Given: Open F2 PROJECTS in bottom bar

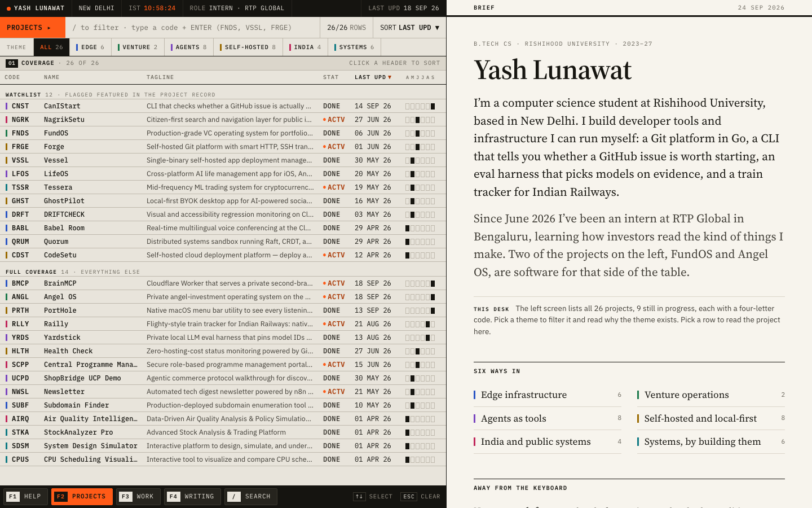Looking at the screenshot, I should (82, 497).
